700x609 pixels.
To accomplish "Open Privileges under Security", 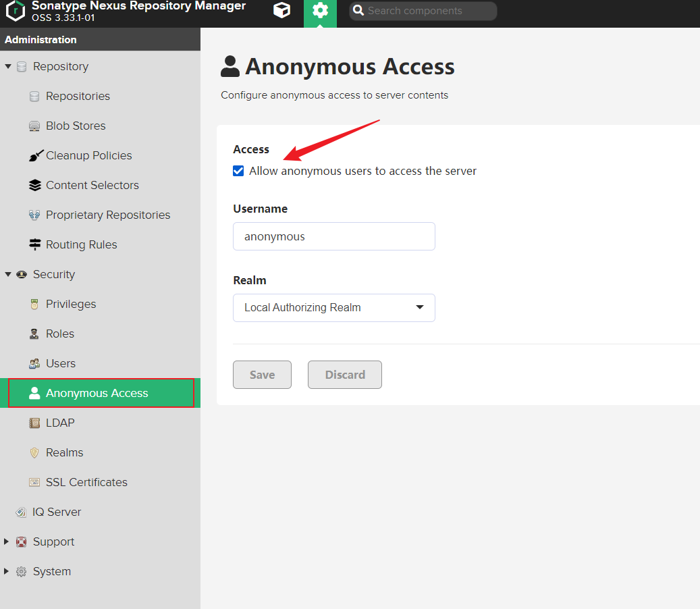I will click(71, 304).
